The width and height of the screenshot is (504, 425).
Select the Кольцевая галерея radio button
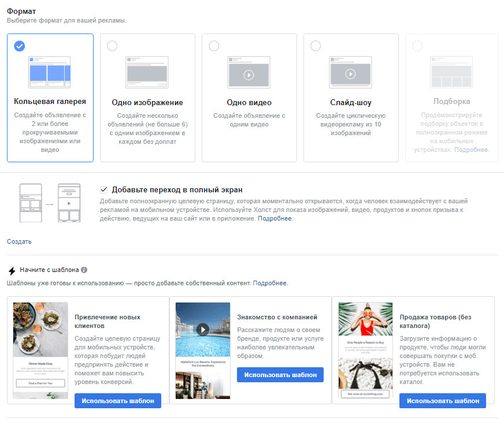point(19,46)
